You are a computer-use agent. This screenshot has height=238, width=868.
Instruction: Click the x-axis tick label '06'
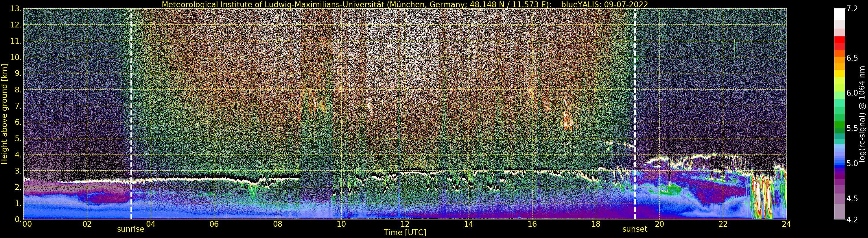[x=214, y=224]
